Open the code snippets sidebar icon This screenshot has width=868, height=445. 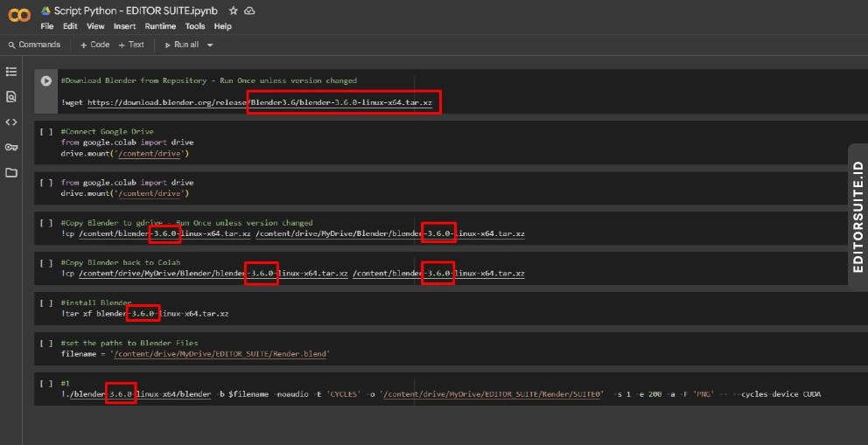click(11, 122)
